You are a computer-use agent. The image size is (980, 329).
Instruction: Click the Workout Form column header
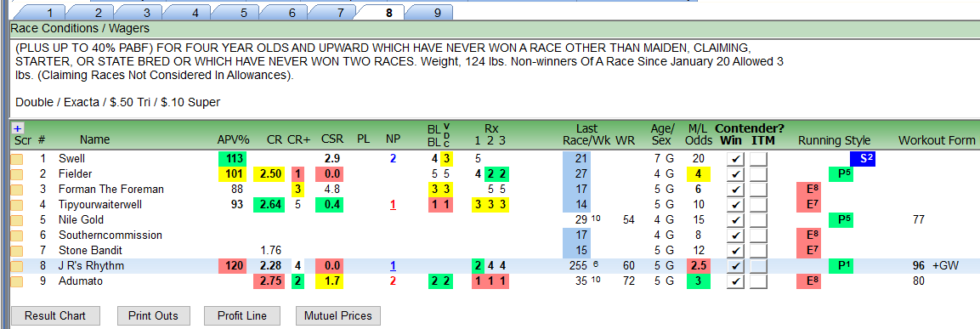[x=937, y=141]
